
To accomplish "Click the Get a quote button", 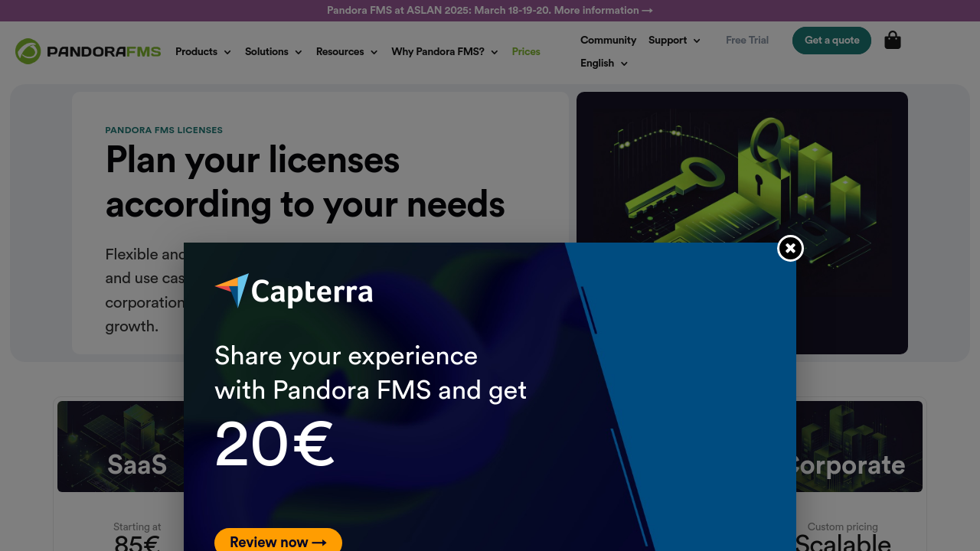I will pyautogui.click(x=831, y=41).
